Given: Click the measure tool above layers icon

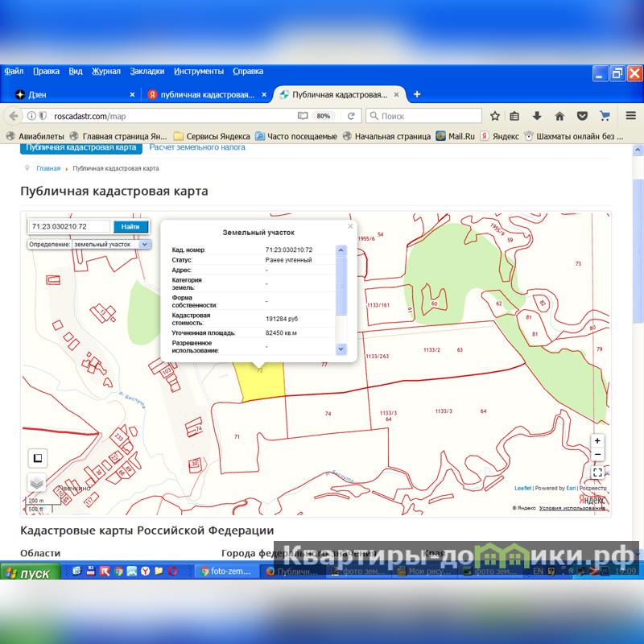Looking at the screenshot, I should tap(36, 458).
